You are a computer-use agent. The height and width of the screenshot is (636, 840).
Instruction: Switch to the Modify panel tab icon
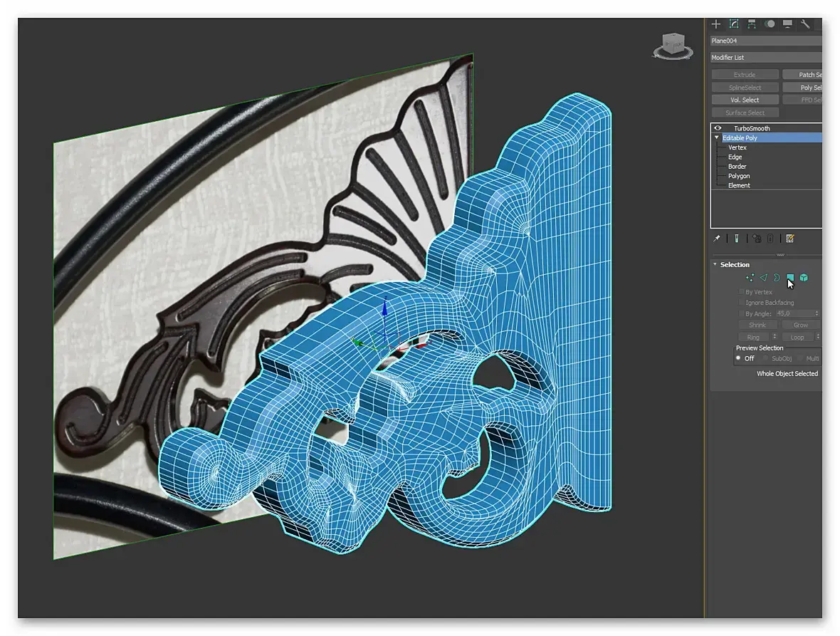[x=734, y=24]
